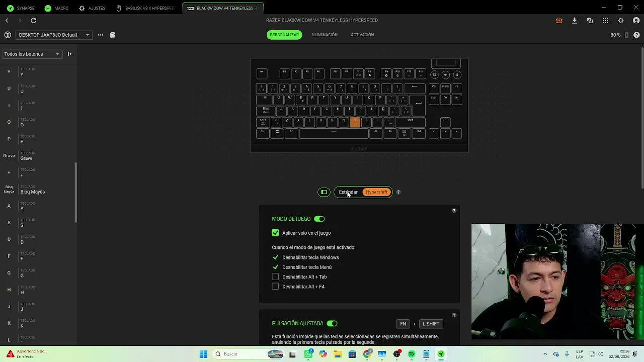644x362 pixels.
Task: Select the G key row in the list
Action: tap(38, 273)
